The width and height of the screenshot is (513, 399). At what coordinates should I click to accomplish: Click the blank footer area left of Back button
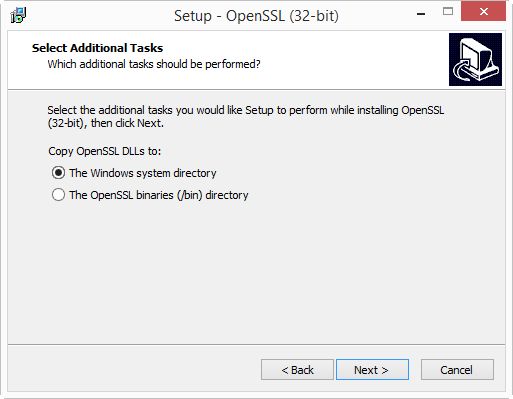coord(133,368)
